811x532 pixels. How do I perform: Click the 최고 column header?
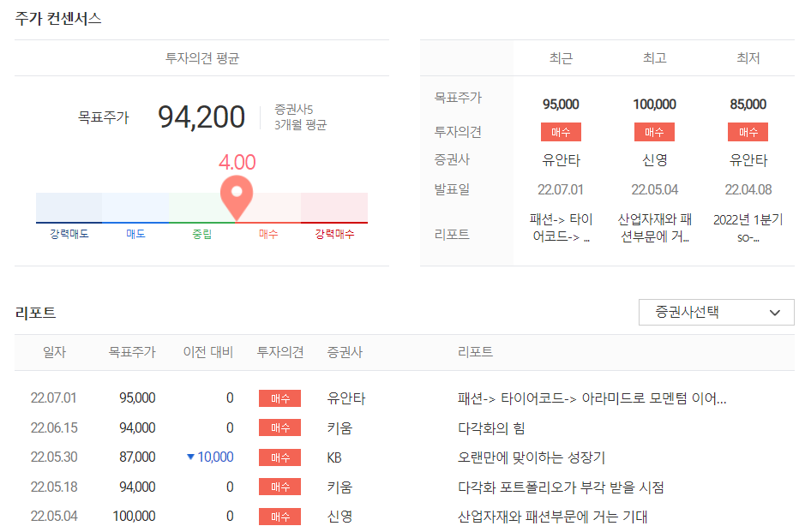pyautogui.click(x=654, y=58)
